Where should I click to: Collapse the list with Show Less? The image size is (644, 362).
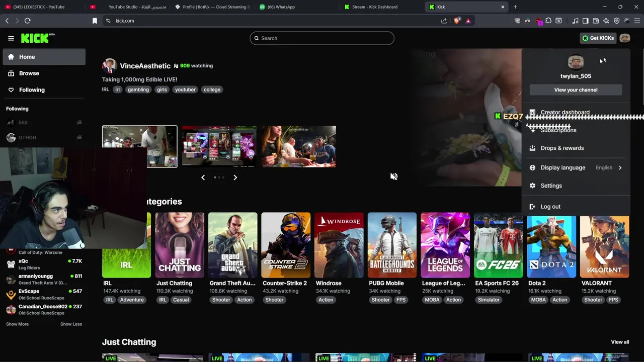click(x=71, y=324)
